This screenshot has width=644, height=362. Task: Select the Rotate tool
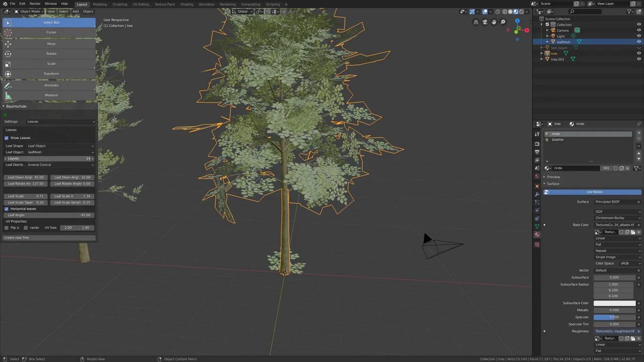pos(51,53)
